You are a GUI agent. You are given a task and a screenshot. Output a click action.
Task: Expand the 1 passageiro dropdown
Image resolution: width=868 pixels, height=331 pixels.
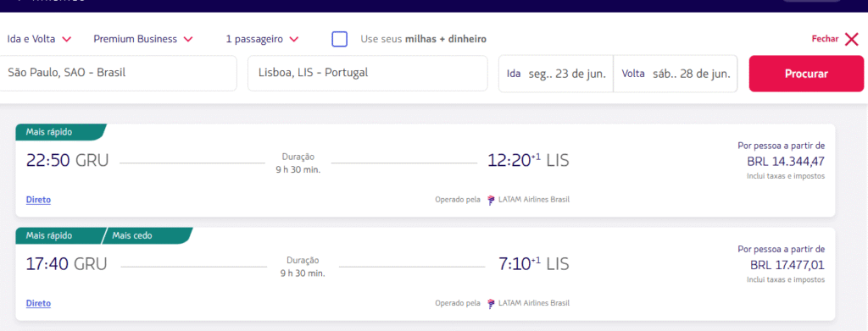[263, 39]
